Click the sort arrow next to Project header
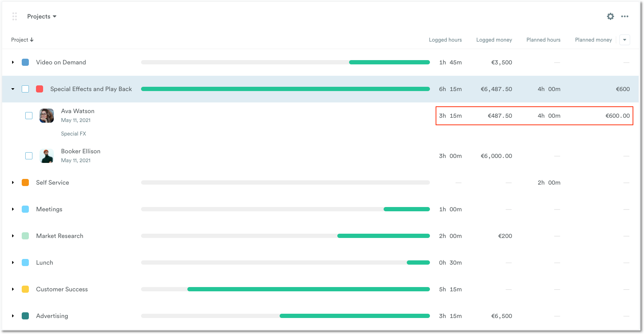 coord(31,39)
